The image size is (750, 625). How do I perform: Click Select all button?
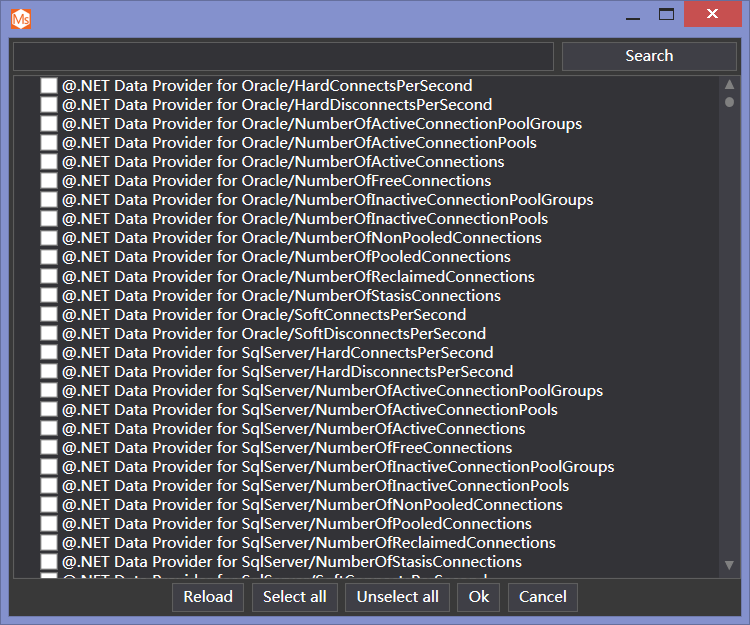[x=294, y=597]
